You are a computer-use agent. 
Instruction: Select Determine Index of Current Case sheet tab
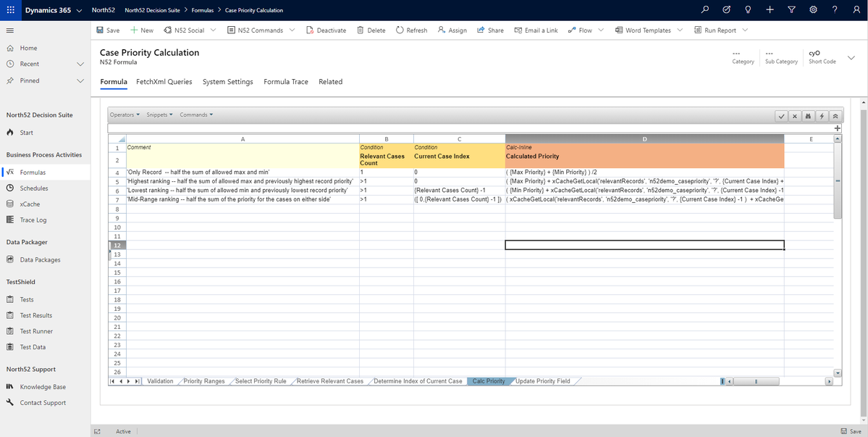tap(418, 381)
